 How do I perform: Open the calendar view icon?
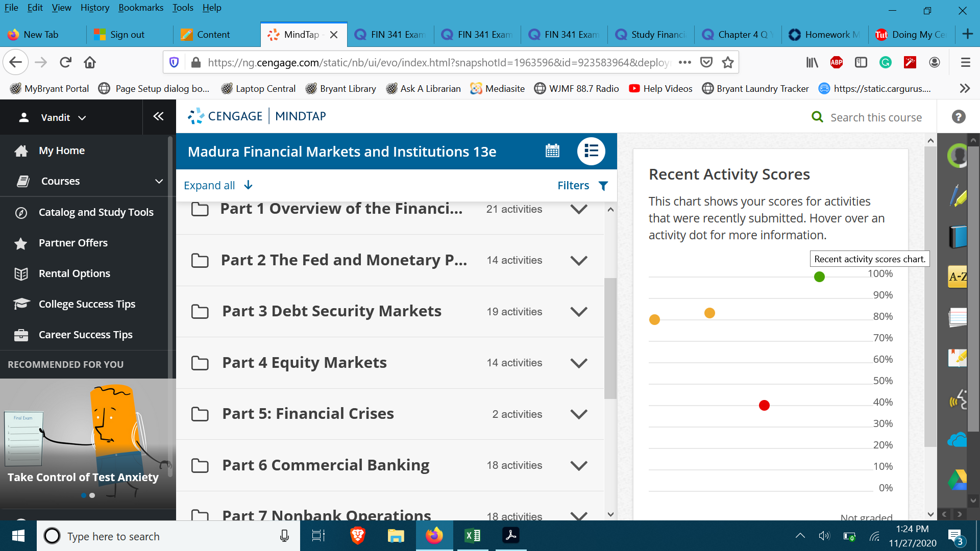(552, 151)
